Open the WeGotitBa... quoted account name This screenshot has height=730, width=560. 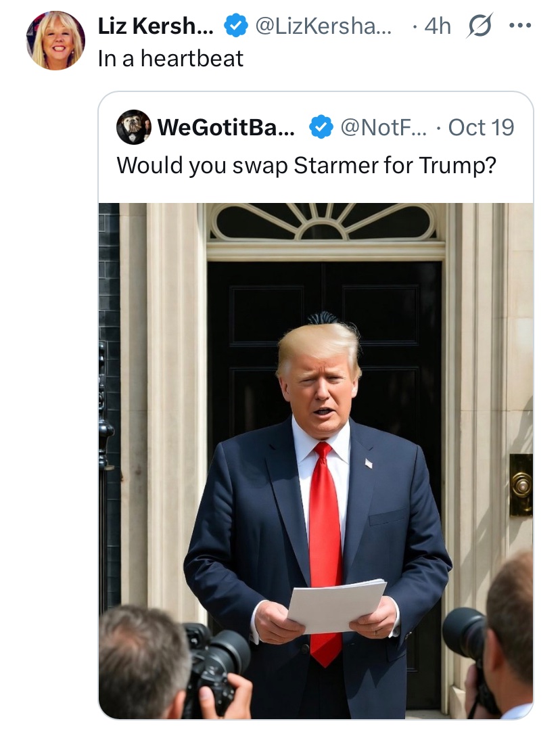[226, 127]
